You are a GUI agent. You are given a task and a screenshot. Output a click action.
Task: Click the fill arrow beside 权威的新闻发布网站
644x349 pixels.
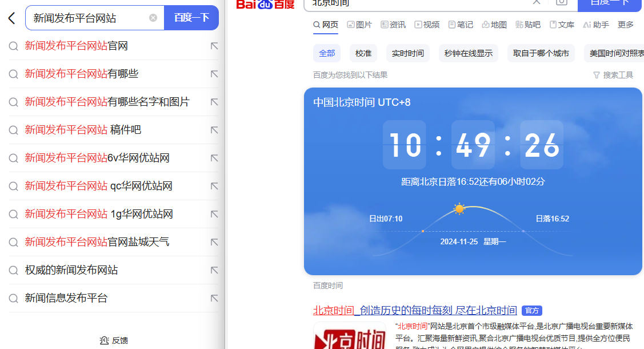[214, 270]
